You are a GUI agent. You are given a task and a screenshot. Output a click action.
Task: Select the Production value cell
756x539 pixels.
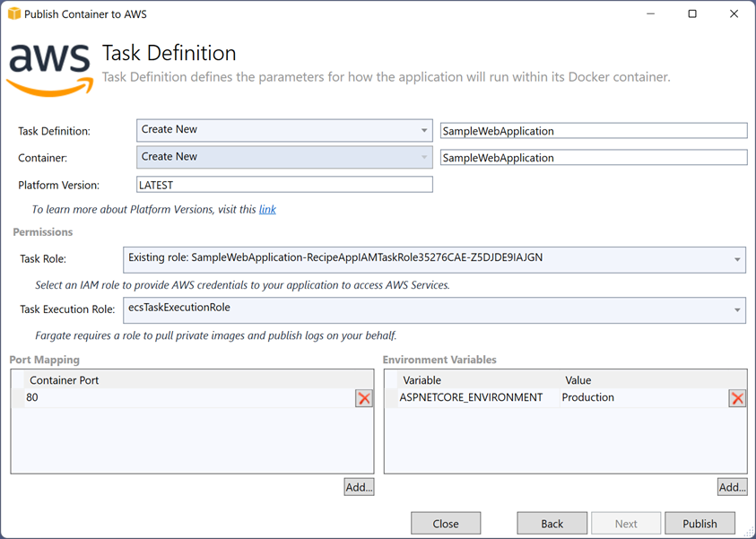coord(644,397)
